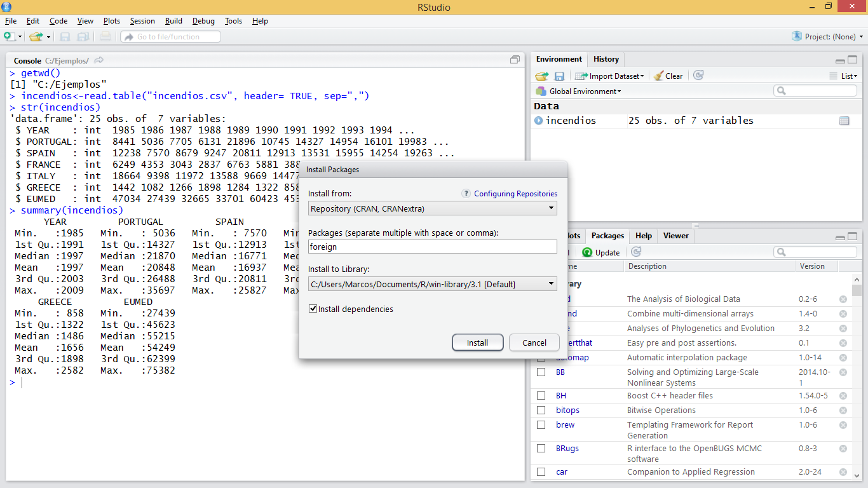Open the Configuring Repositories link
The image size is (868, 488).
tap(515, 194)
